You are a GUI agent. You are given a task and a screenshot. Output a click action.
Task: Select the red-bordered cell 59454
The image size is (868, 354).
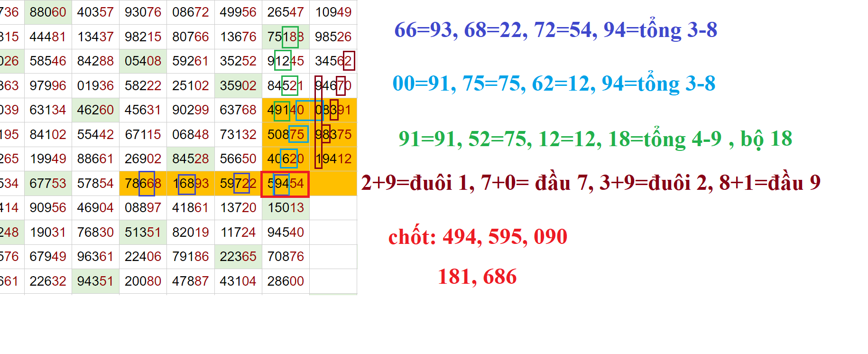285,184
